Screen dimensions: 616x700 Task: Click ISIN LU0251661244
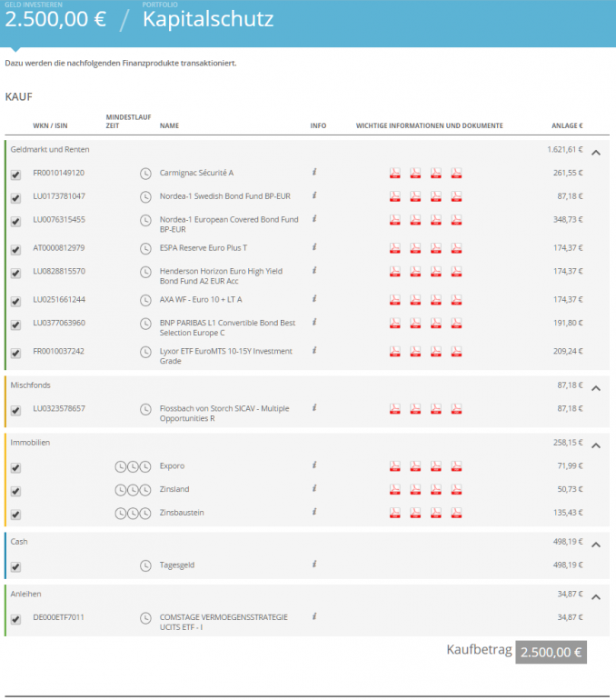[x=59, y=300]
